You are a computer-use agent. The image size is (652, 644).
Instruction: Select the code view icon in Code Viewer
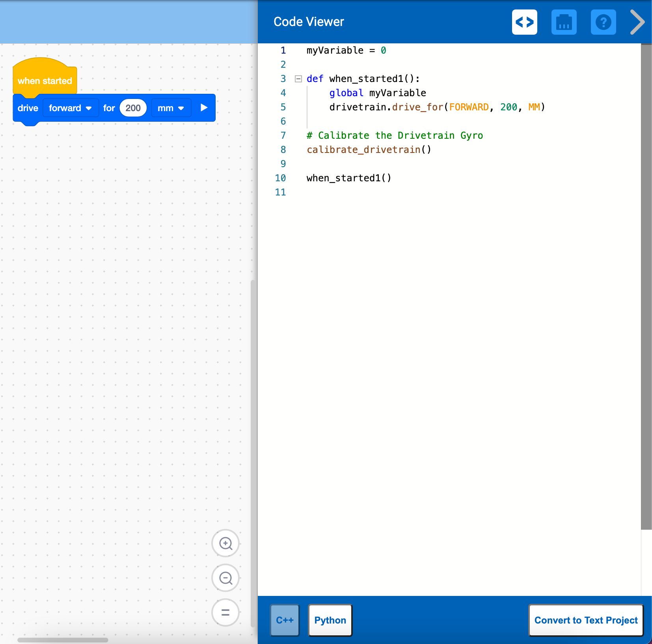pos(525,22)
